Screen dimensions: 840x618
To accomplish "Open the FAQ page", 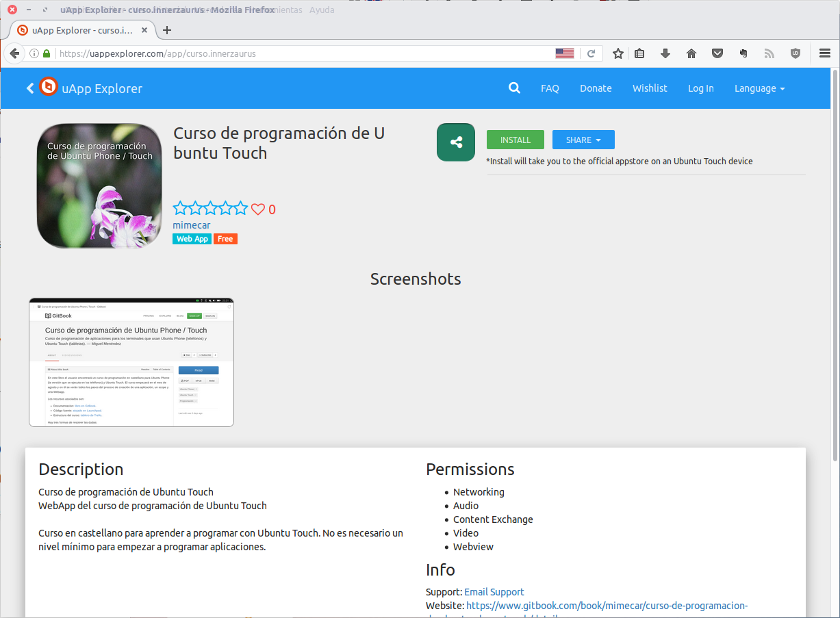I will click(x=550, y=88).
